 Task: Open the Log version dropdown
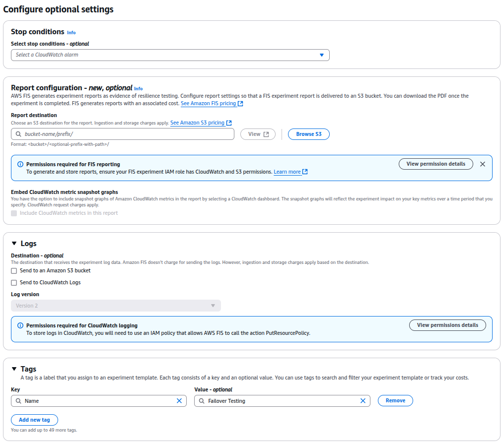pos(116,306)
